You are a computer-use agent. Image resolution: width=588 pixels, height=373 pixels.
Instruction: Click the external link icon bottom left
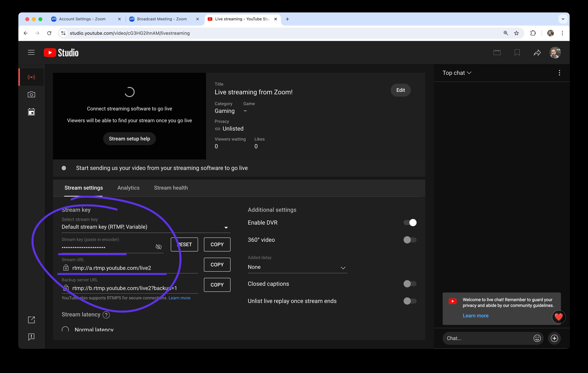point(31,320)
